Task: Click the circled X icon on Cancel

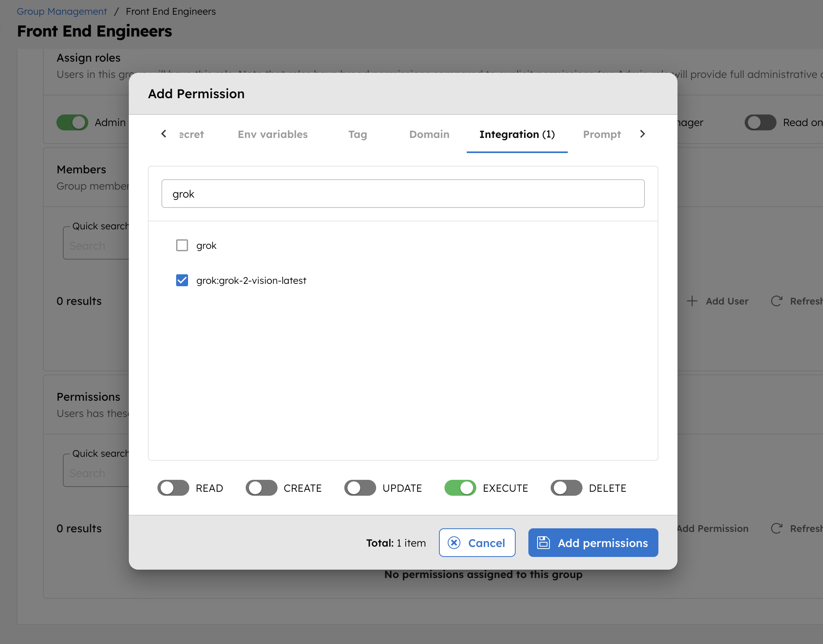Action: 454,543
